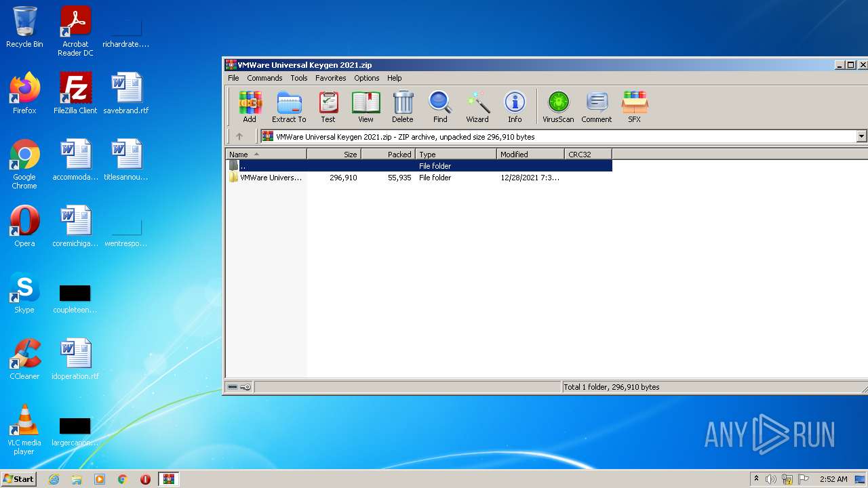Select the titlesannou... document on desktop
This screenshot has height=488, width=868.
point(126,160)
